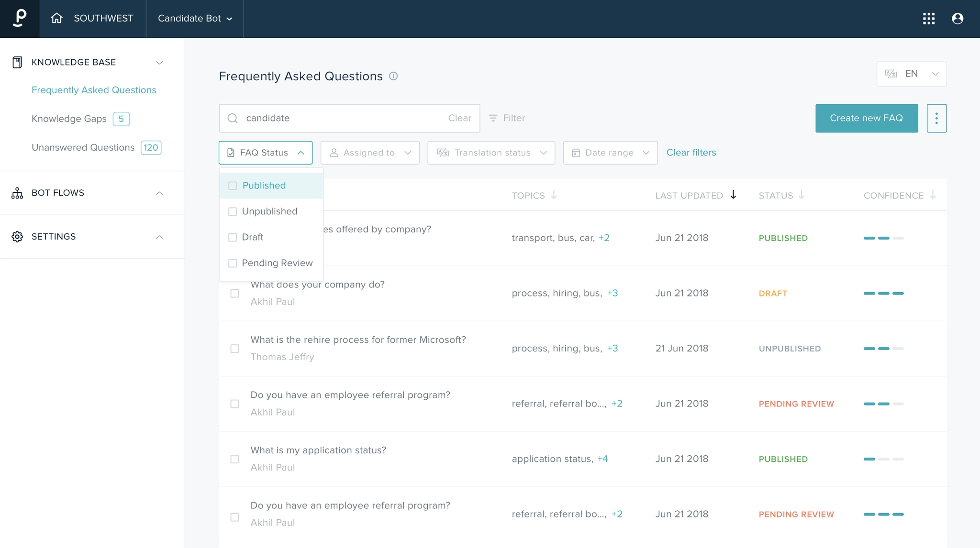Click the SOUTHWEST header label

point(103,18)
